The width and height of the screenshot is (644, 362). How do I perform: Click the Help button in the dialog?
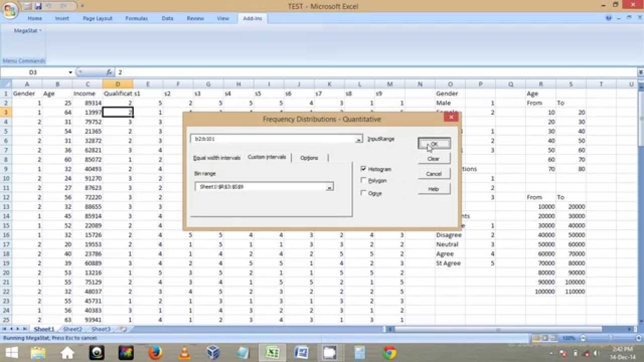tap(434, 189)
